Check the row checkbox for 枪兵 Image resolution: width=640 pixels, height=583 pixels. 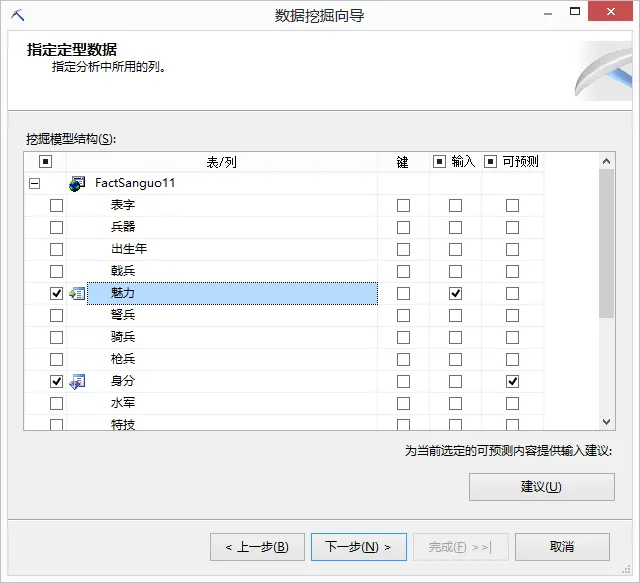click(56, 360)
